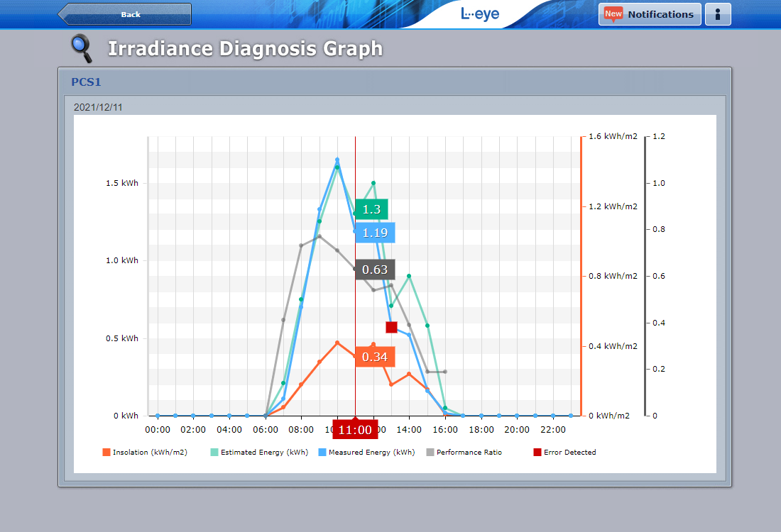This screenshot has width=781, height=532.
Task: Click the Irradiance Diagnosis Graph title
Action: (246, 49)
